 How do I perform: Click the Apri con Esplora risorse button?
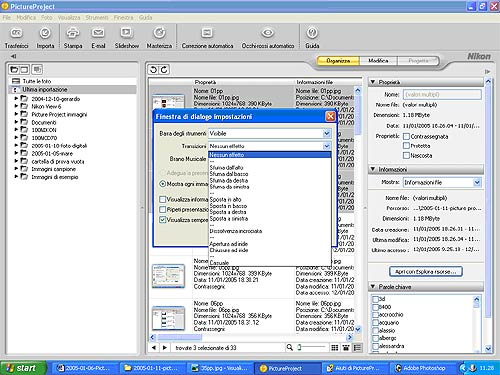pos(426,272)
